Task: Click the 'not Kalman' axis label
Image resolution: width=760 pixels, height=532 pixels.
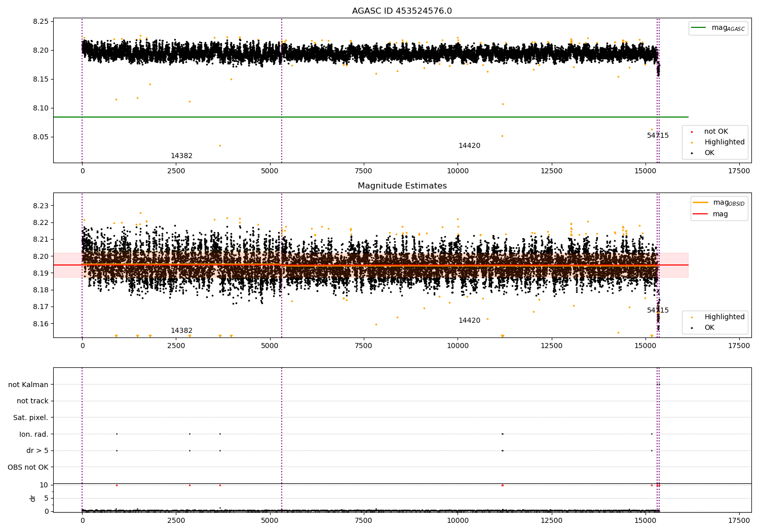Action: (28, 385)
